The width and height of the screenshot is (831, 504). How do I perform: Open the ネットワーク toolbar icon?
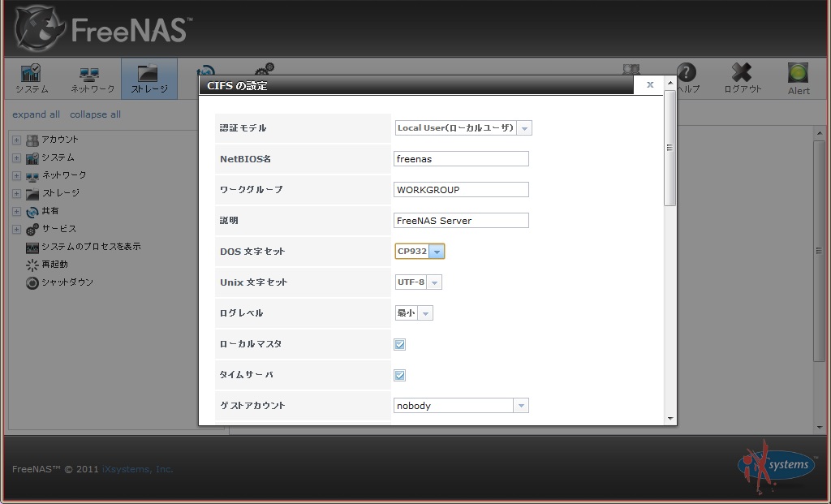point(89,73)
